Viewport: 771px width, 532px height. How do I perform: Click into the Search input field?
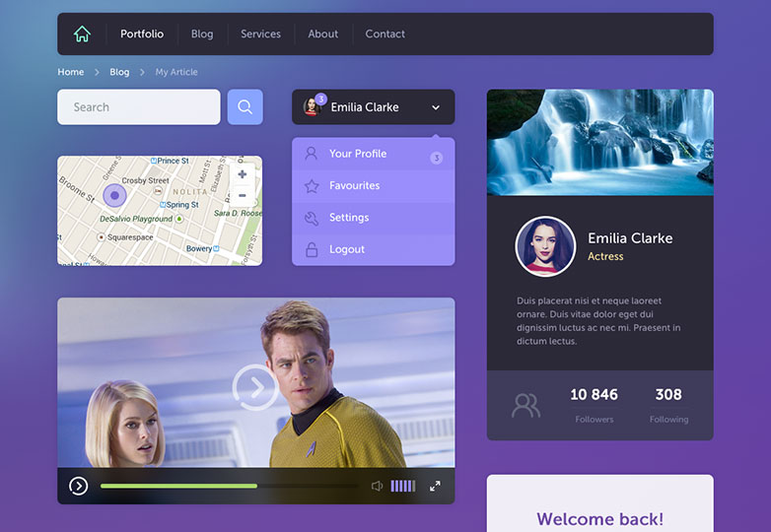(138, 107)
